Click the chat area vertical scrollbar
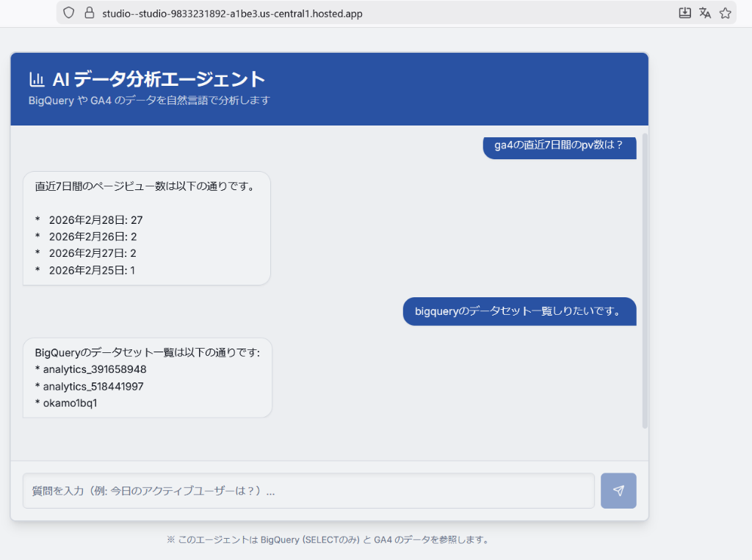 645,281
